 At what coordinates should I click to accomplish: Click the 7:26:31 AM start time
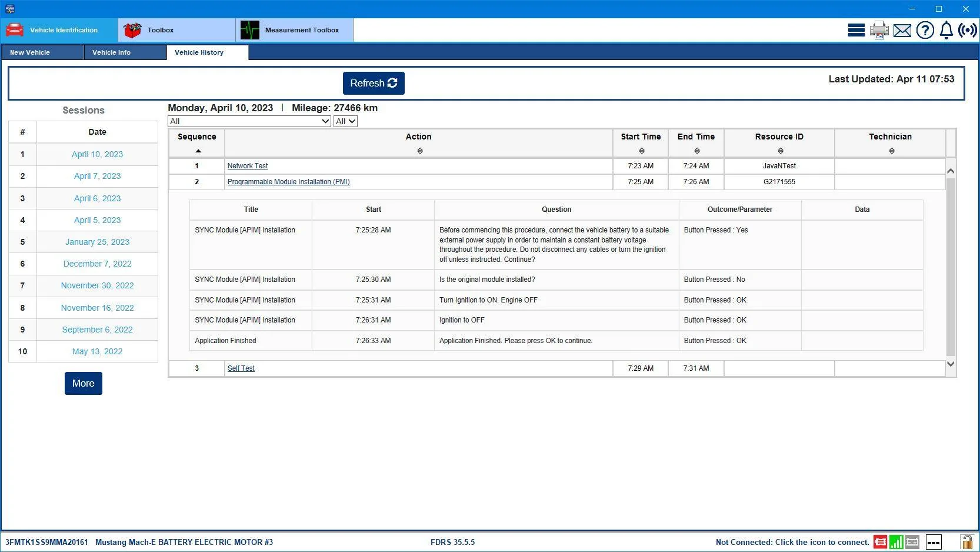[x=373, y=320]
